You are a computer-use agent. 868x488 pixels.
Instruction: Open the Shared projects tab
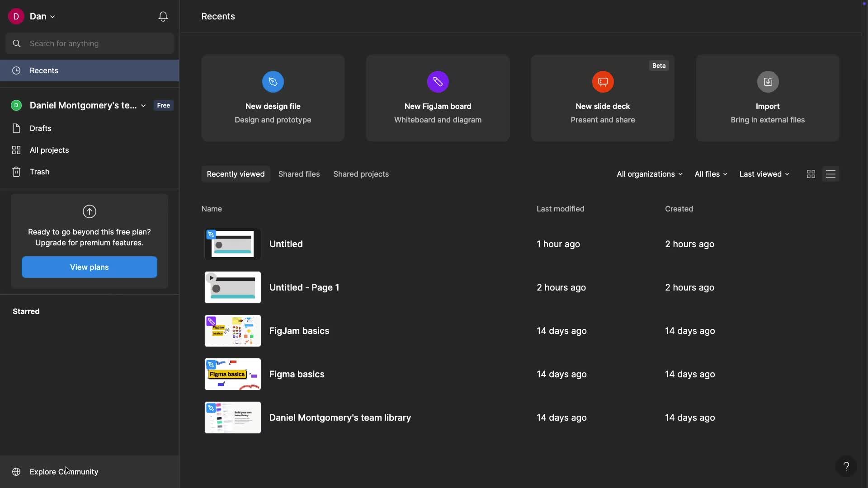(x=361, y=174)
